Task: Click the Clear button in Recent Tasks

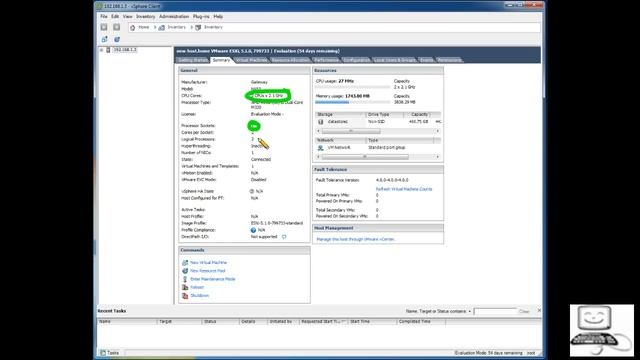Action: tap(524, 311)
